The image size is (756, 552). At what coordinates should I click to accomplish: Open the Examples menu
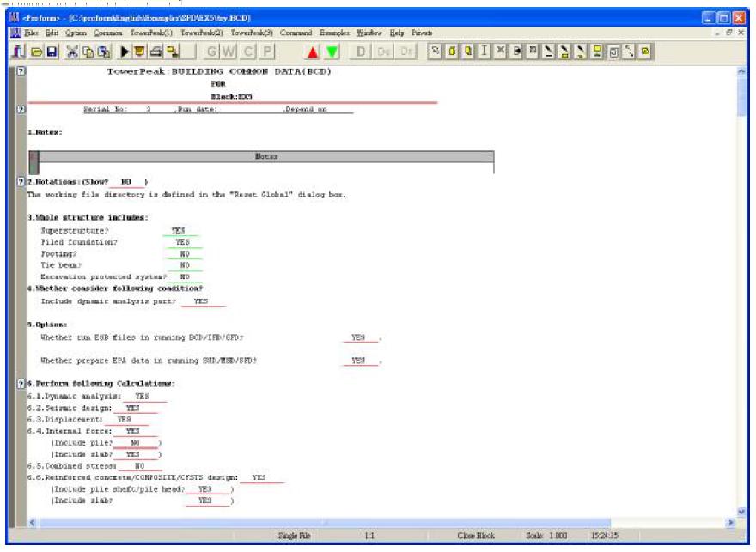click(334, 33)
